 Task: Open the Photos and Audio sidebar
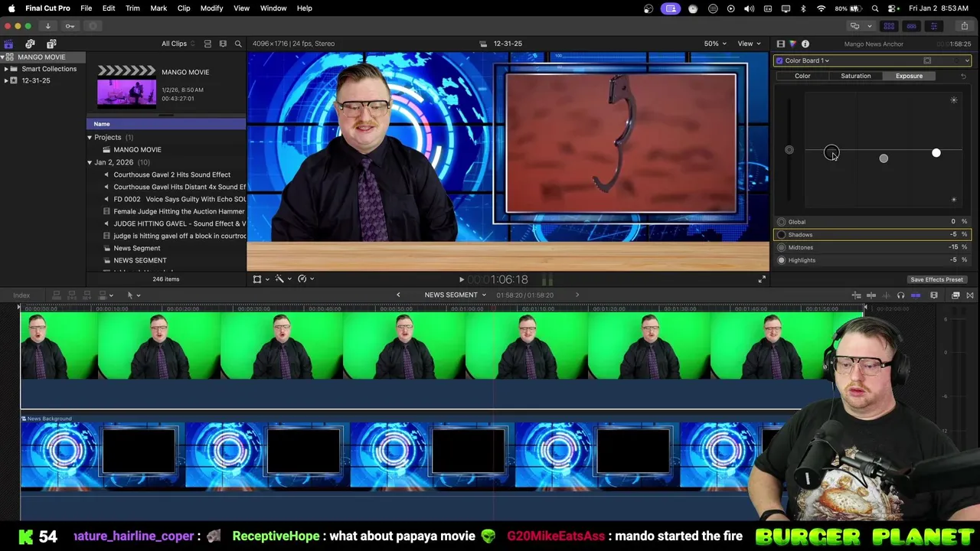[x=30, y=44]
